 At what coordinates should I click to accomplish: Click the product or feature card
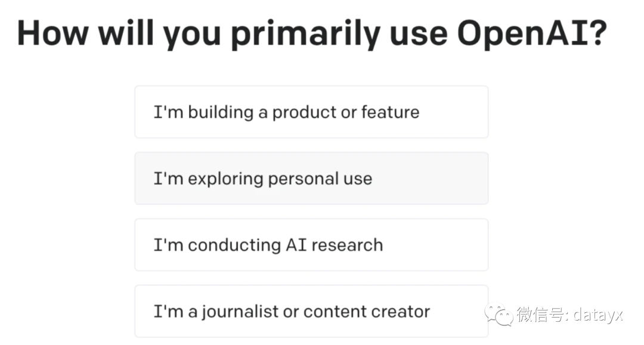click(311, 112)
